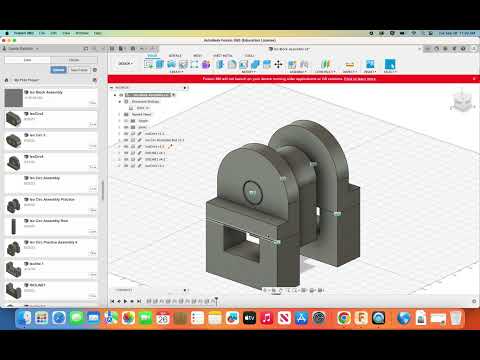
Task: Open the notifications bell icon at top right
Action: tap(454, 49)
